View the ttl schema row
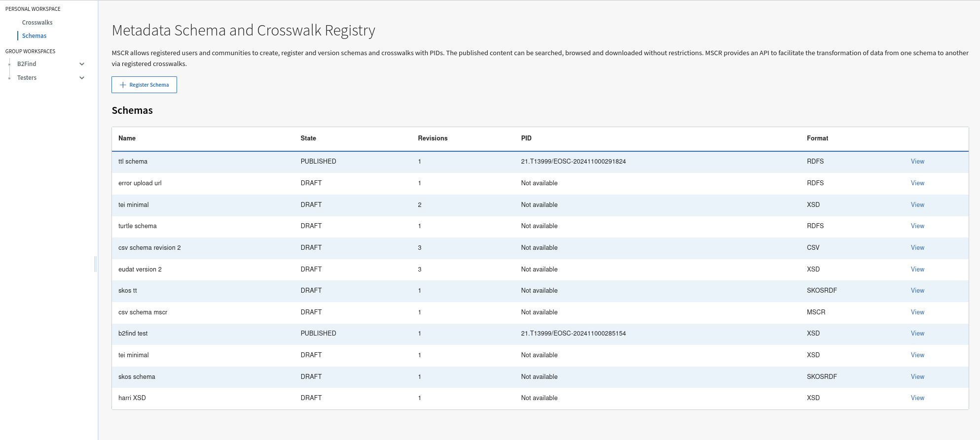Viewport: 980px width, 440px height. (x=917, y=162)
